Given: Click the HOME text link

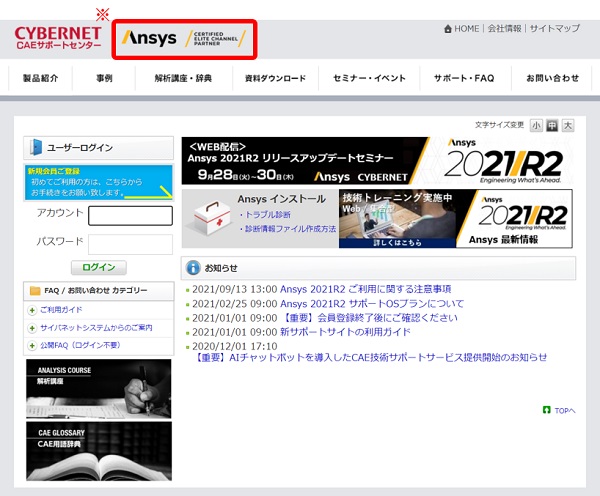Looking at the screenshot, I should coord(466,29).
